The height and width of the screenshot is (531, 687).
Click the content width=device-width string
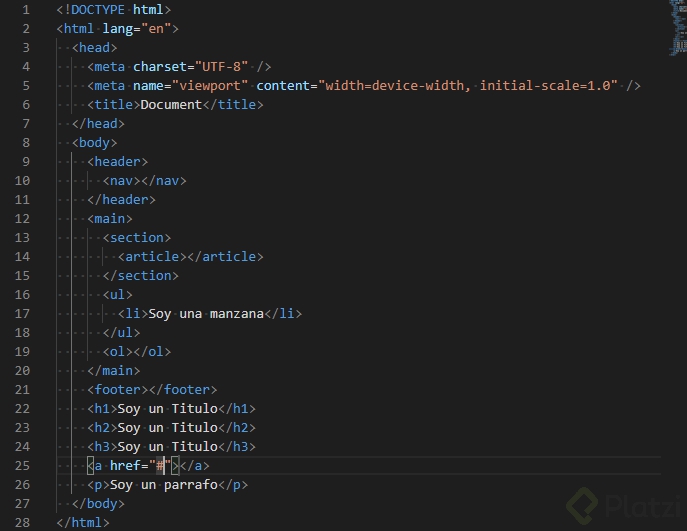pos(468,85)
